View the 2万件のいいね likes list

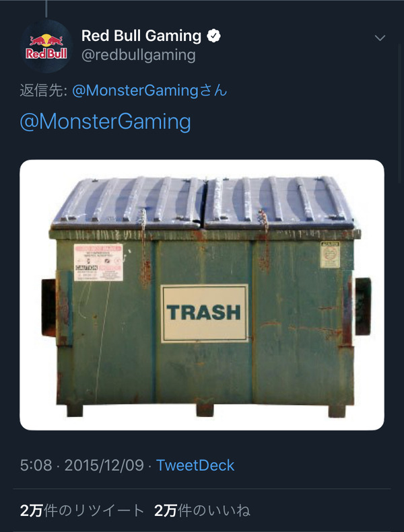pos(202,510)
